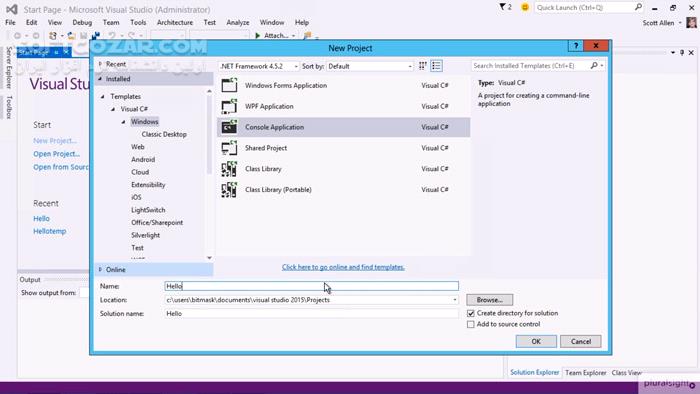
Task: Open recent project Hello on Start Page
Action: (41, 219)
